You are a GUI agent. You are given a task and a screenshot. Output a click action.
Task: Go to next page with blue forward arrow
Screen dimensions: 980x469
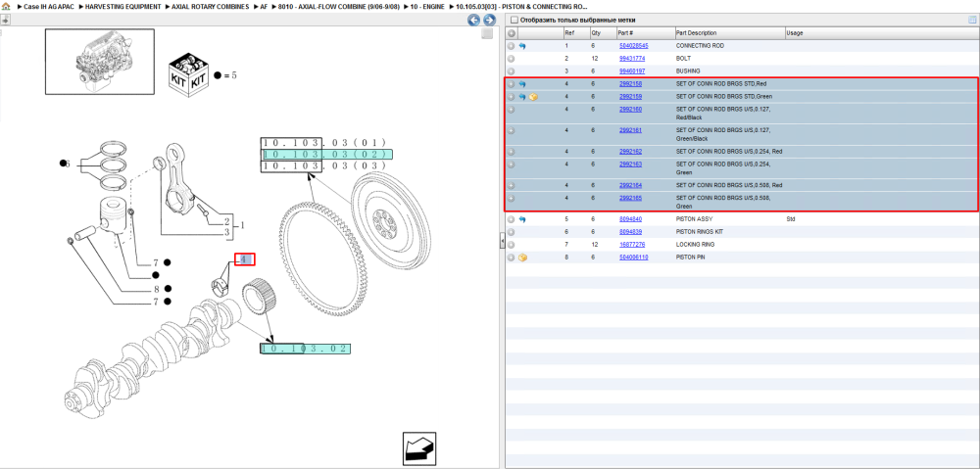click(489, 20)
